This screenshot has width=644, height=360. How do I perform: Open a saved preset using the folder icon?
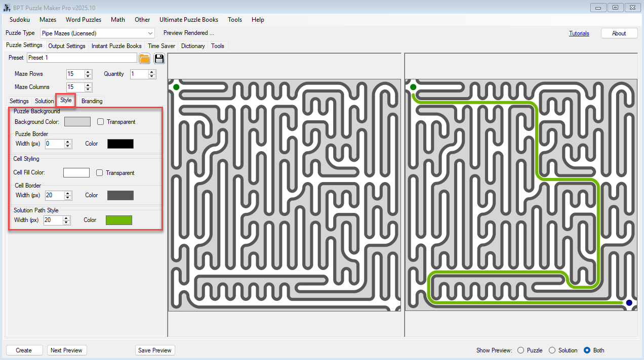click(x=144, y=58)
